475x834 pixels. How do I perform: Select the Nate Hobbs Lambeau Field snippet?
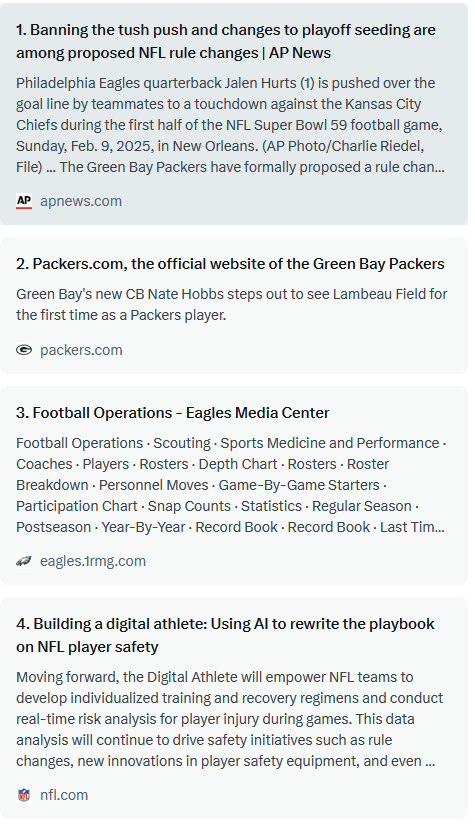point(231,304)
